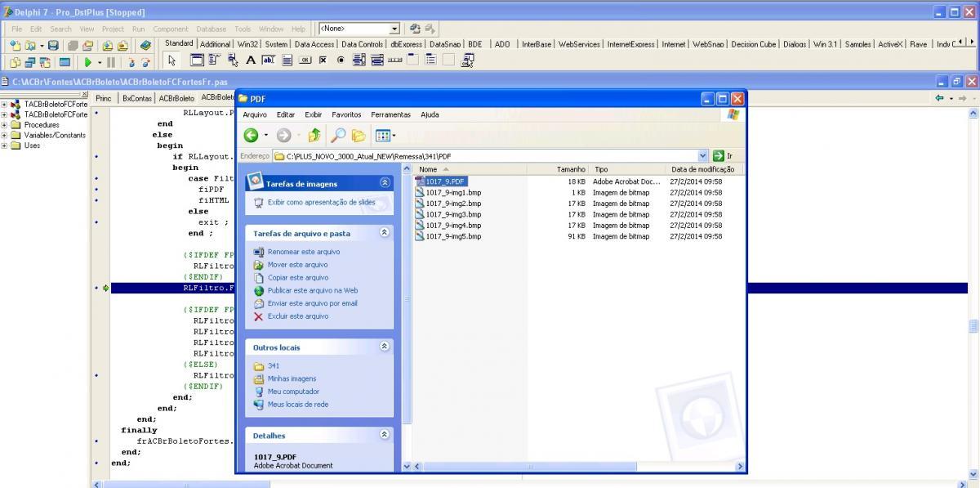The height and width of the screenshot is (488, 980).
Task: Pick the ListBox component in palette
Action: 359,60
